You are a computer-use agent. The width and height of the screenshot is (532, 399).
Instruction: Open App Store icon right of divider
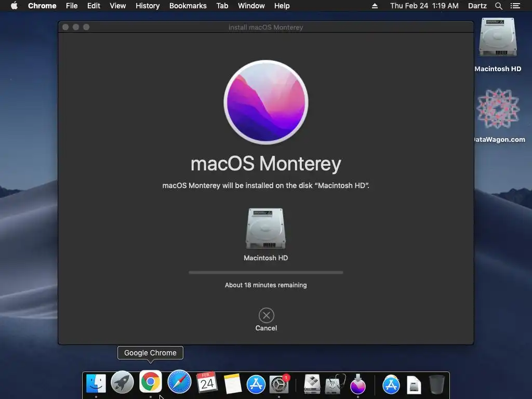click(x=391, y=384)
